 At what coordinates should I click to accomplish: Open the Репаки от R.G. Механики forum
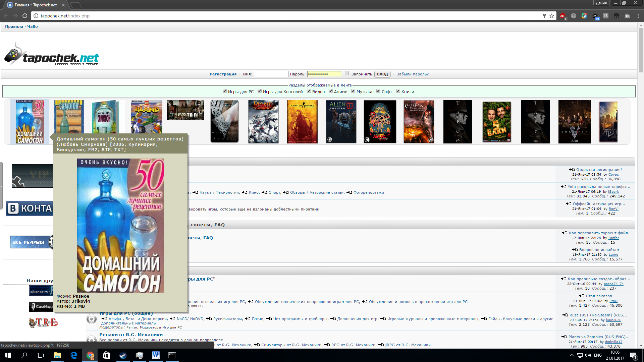(x=131, y=335)
